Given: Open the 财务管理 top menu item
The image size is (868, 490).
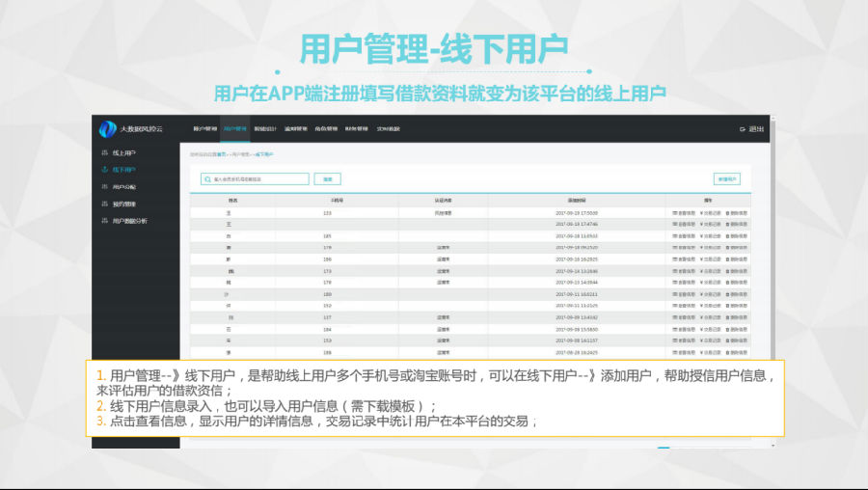Looking at the screenshot, I should [x=357, y=128].
